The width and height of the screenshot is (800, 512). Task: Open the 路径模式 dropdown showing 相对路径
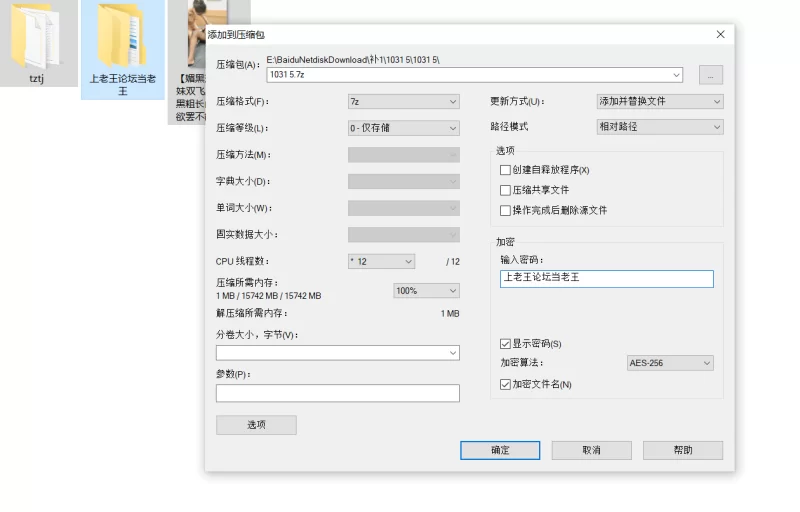[660, 127]
